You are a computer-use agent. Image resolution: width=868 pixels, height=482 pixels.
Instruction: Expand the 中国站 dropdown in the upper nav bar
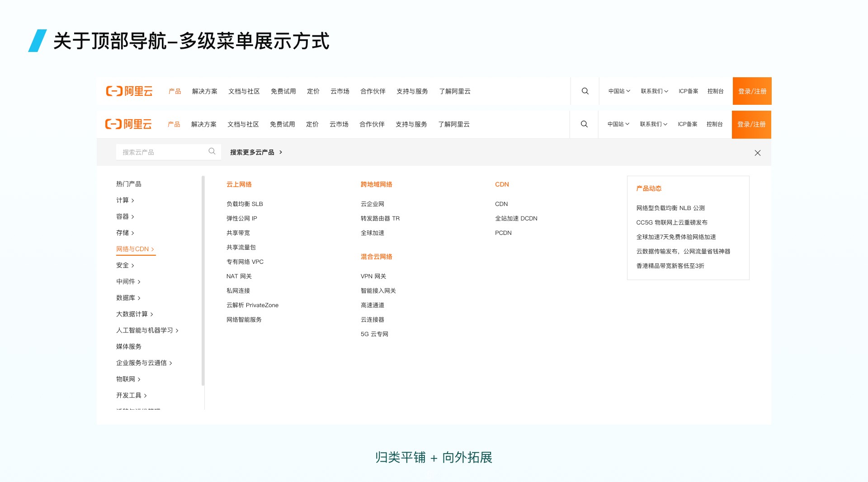point(619,91)
